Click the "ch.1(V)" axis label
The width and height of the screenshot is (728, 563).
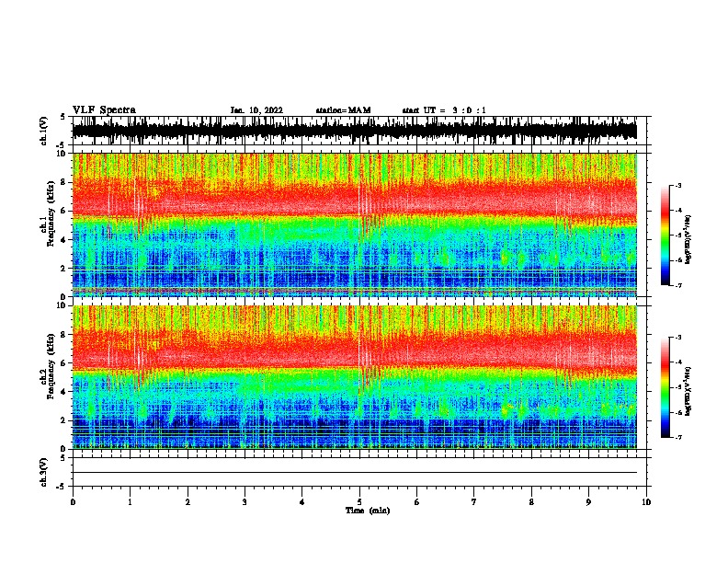pos(43,131)
